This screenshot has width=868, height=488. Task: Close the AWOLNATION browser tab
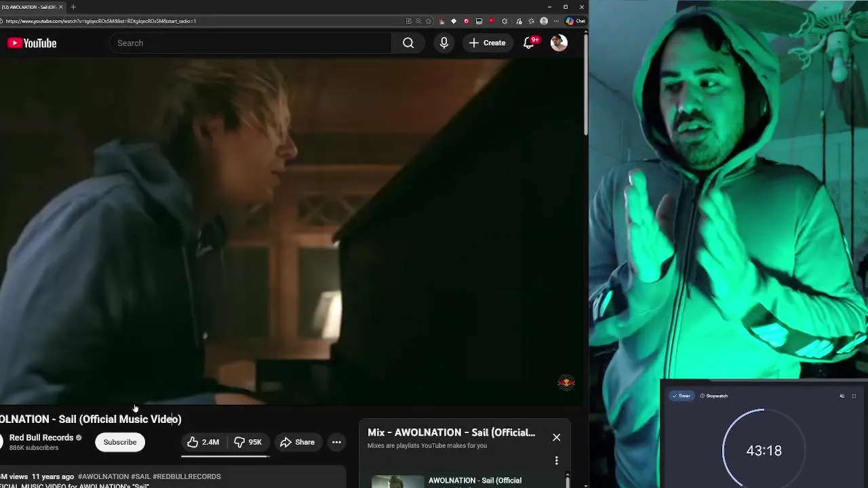point(60,7)
